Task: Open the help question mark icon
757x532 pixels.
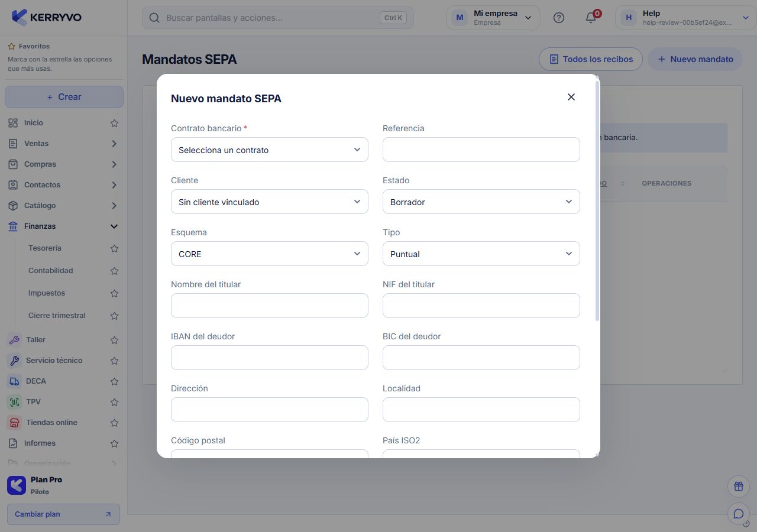Action: point(559,18)
